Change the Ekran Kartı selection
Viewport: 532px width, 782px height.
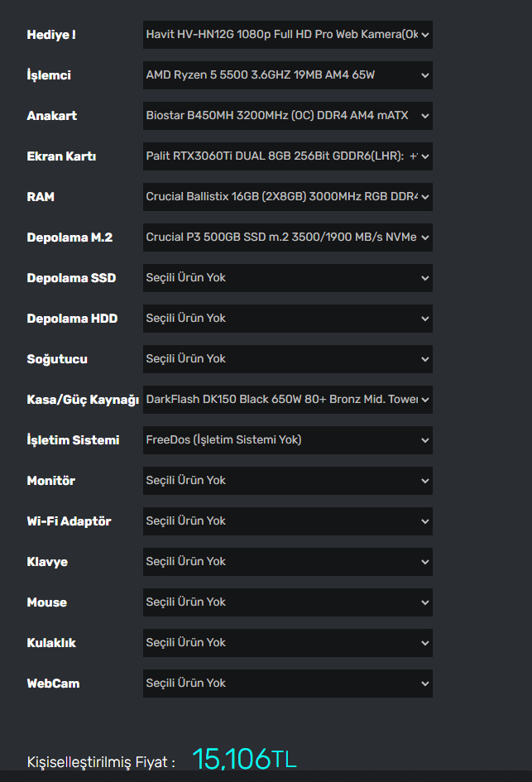point(287,156)
